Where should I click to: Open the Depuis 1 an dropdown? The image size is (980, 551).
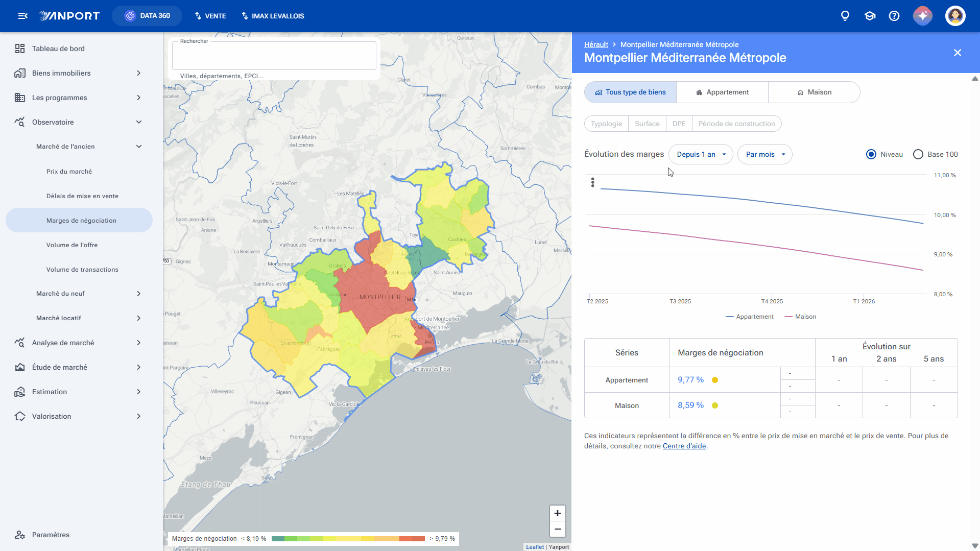701,154
